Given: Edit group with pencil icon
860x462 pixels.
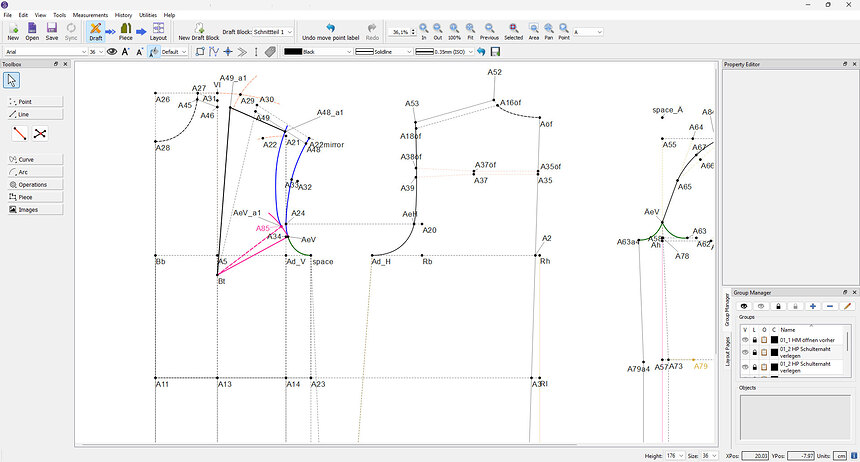Looking at the screenshot, I should click(x=847, y=306).
